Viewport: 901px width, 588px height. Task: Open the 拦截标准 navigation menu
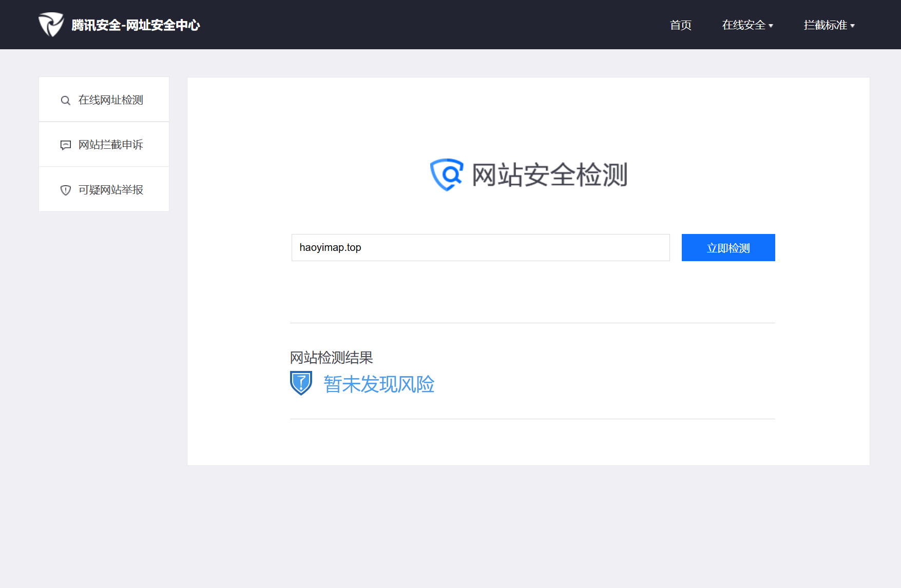pyautogui.click(x=829, y=25)
